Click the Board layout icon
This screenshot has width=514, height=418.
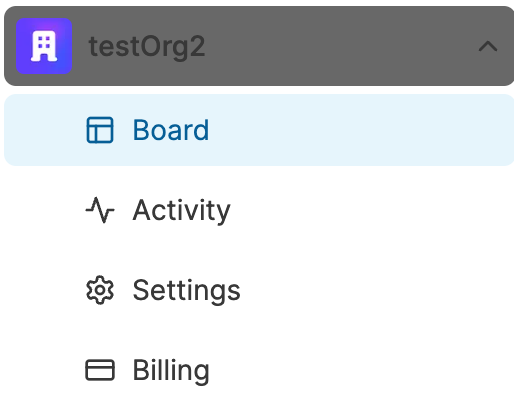[x=100, y=130]
